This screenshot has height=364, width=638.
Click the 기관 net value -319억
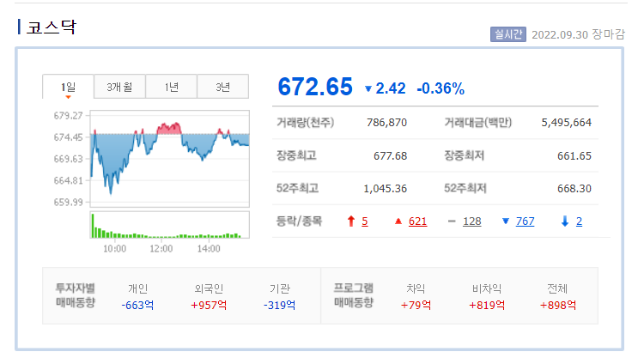point(280,305)
